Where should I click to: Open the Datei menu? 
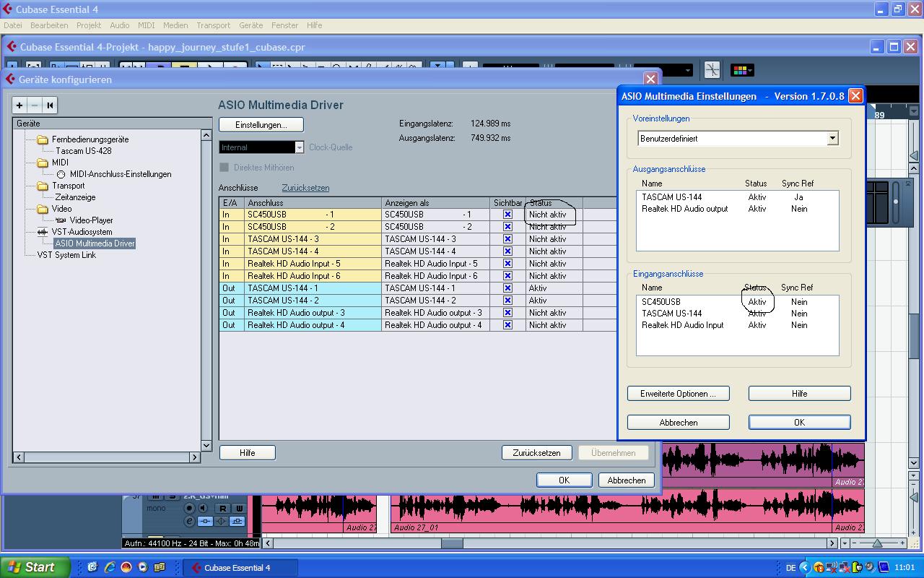[x=12, y=25]
